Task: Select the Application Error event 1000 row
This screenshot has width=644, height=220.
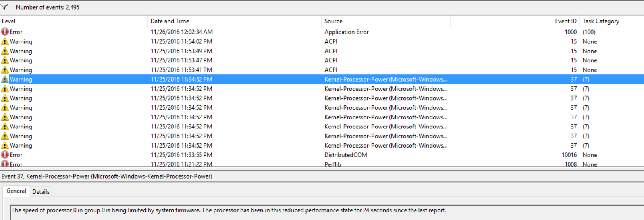Action: point(322,32)
